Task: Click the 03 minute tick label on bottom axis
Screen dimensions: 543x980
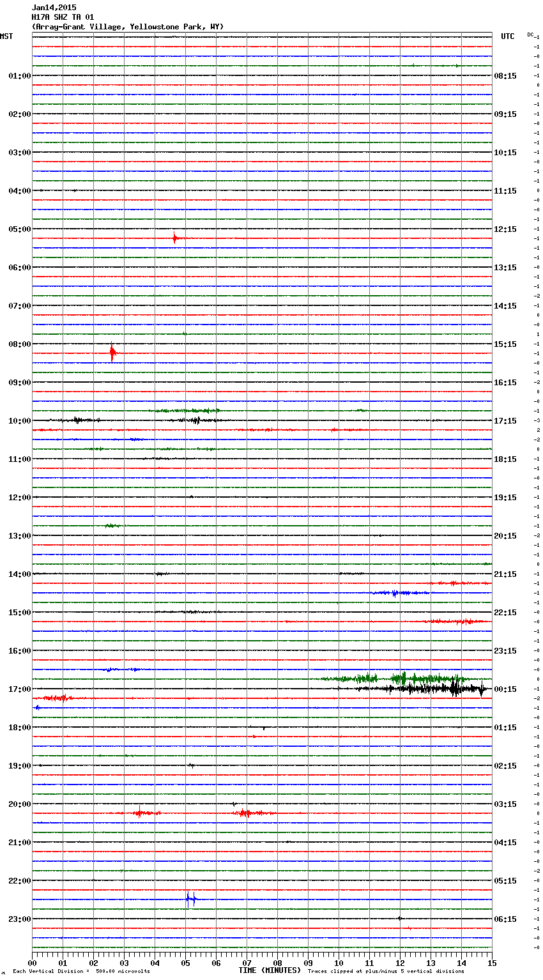Action: tap(125, 963)
